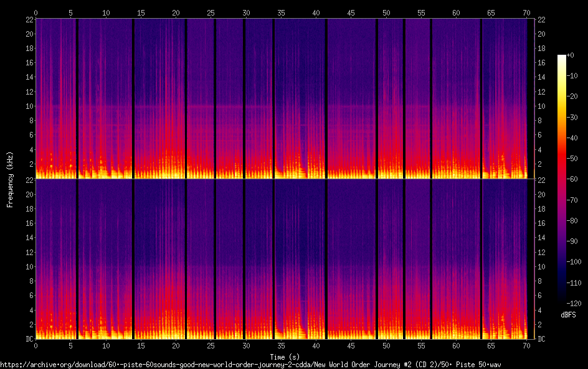Click lower channel's right axis "6" kHz tick

539,296
